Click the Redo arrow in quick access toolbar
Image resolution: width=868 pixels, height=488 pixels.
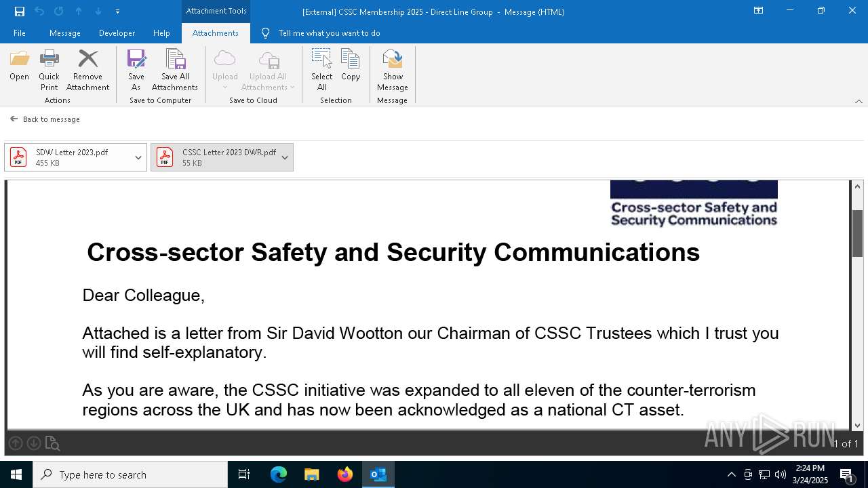tap(59, 12)
